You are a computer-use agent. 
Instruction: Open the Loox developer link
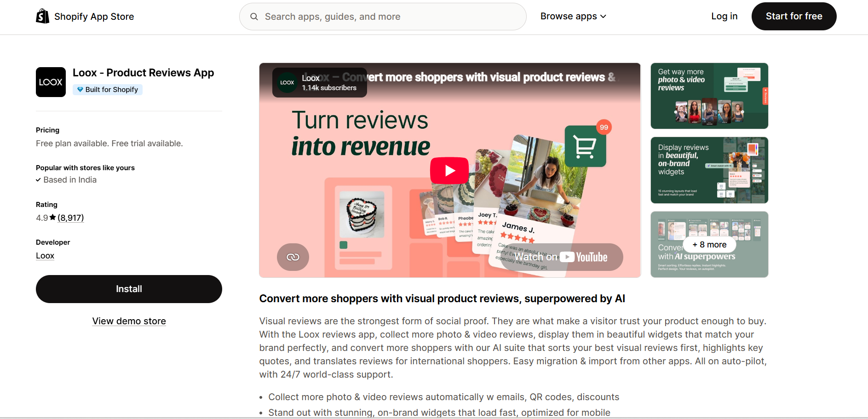[45, 256]
